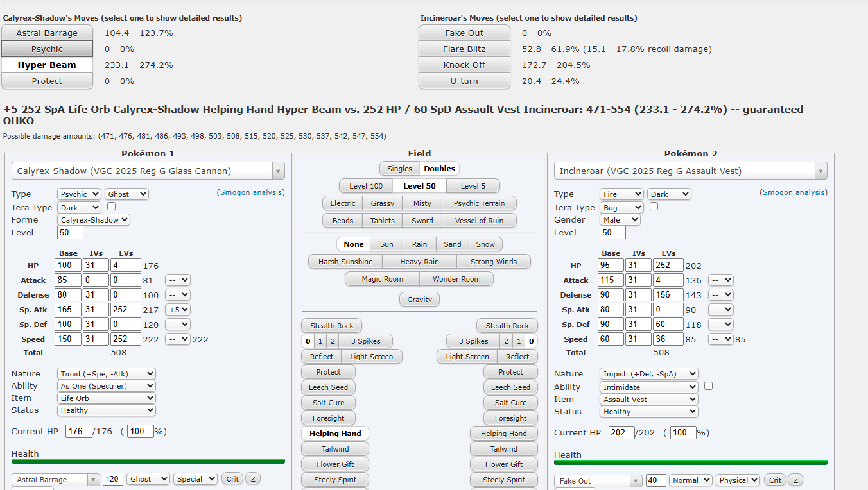Edit Incineroar's HP EVs field

click(669, 266)
